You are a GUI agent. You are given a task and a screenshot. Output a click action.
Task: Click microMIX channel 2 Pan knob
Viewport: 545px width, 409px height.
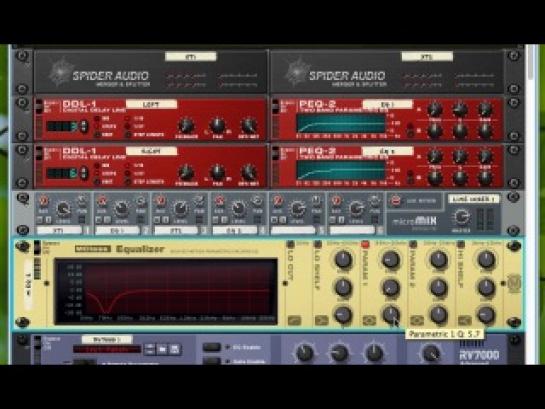pos(141,201)
